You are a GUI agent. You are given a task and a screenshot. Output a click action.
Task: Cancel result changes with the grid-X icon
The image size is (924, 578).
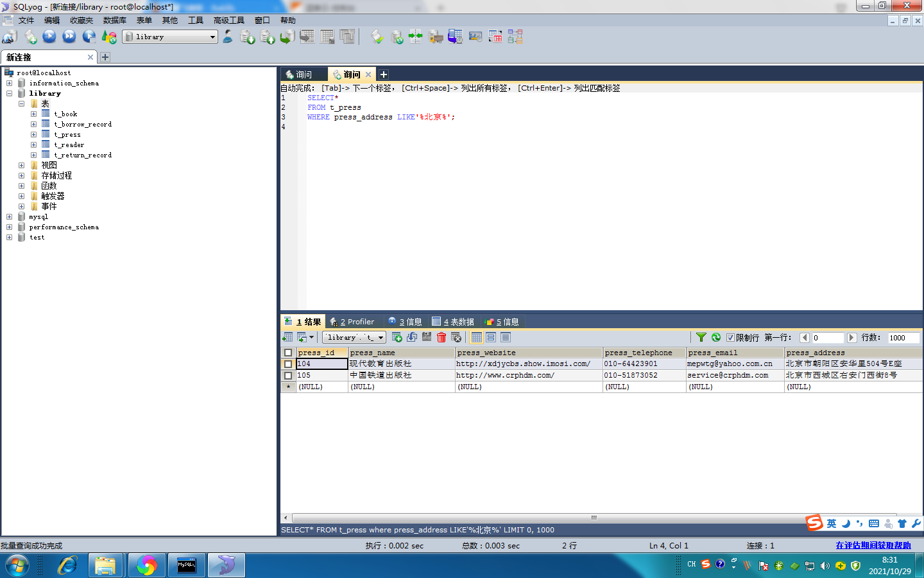(x=456, y=337)
